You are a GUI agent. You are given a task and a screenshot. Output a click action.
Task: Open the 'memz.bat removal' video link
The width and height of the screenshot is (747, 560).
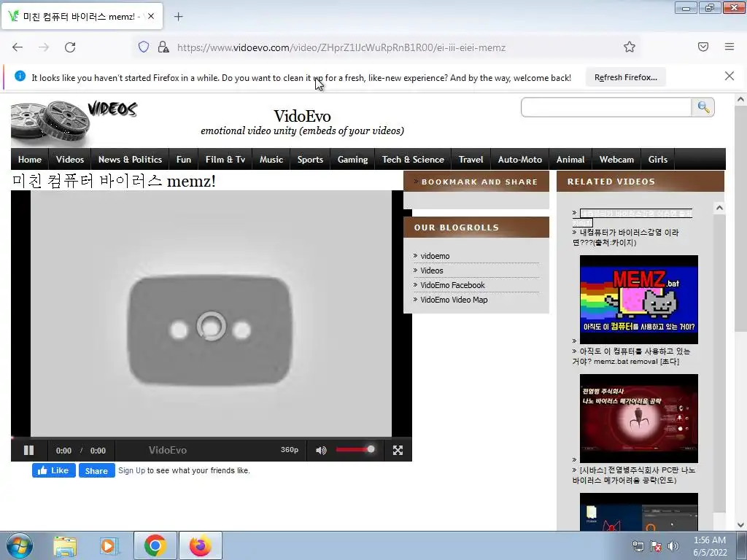(x=631, y=356)
